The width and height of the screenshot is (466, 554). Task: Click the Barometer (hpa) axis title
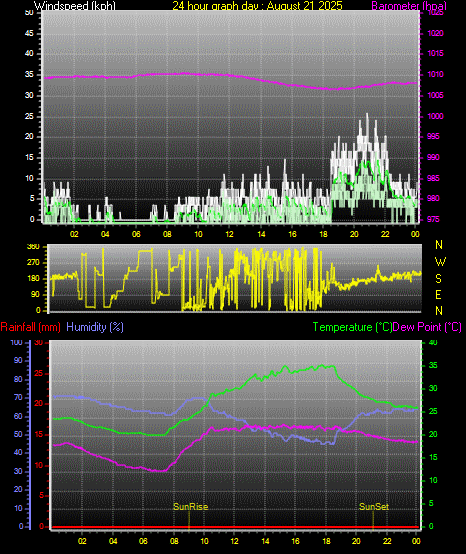(409, 5)
